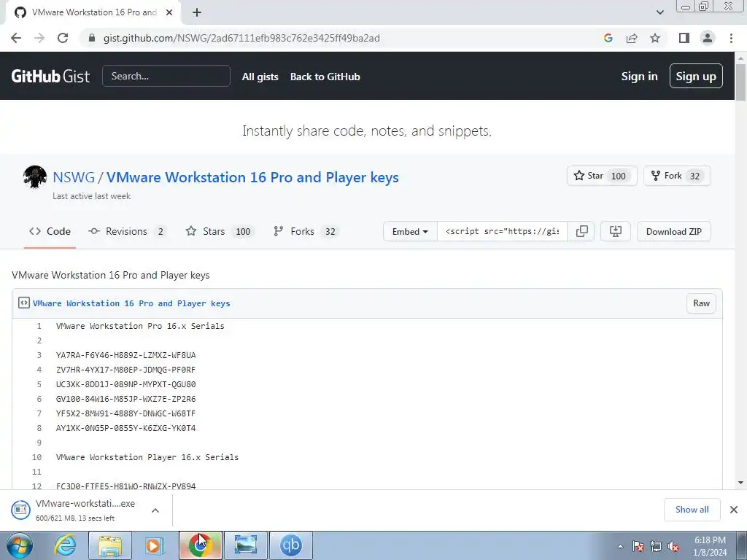Open the gist title link
This screenshot has height=560, width=747.
coord(252,177)
